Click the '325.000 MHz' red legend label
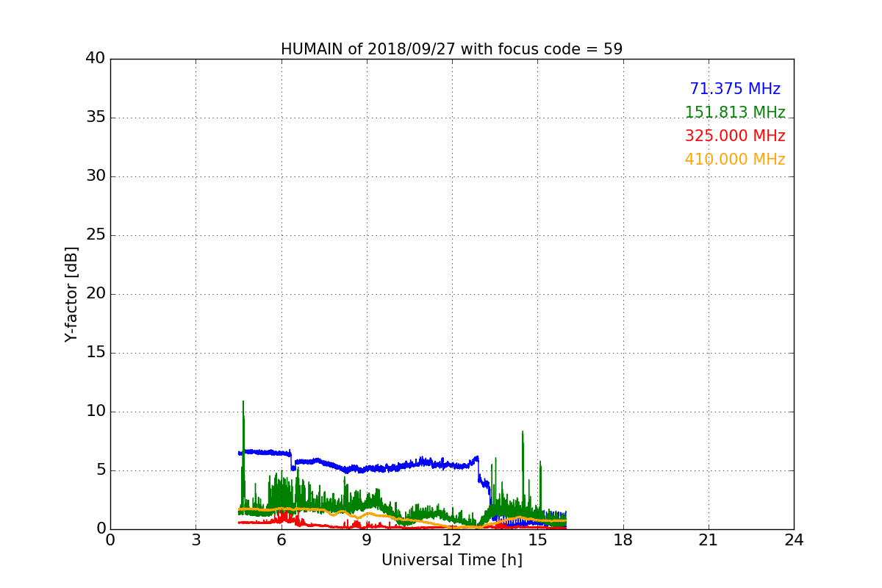The width and height of the screenshot is (882, 588). 735,136
